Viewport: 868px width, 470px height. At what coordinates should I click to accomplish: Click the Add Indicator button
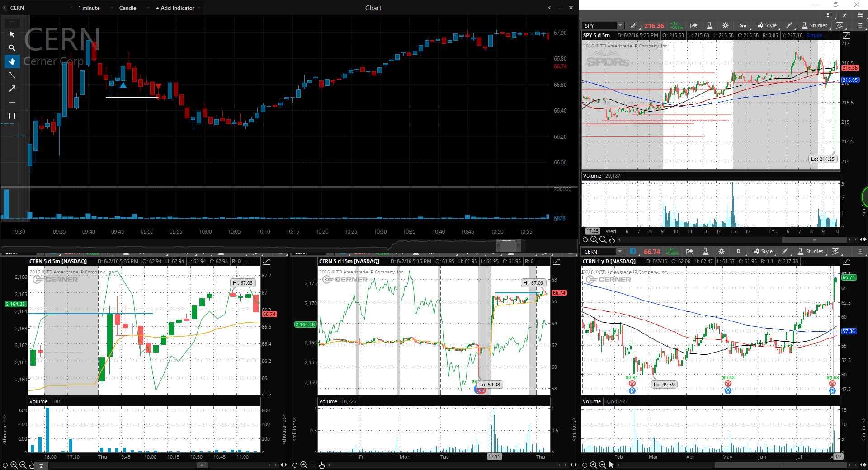click(x=175, y=8)
